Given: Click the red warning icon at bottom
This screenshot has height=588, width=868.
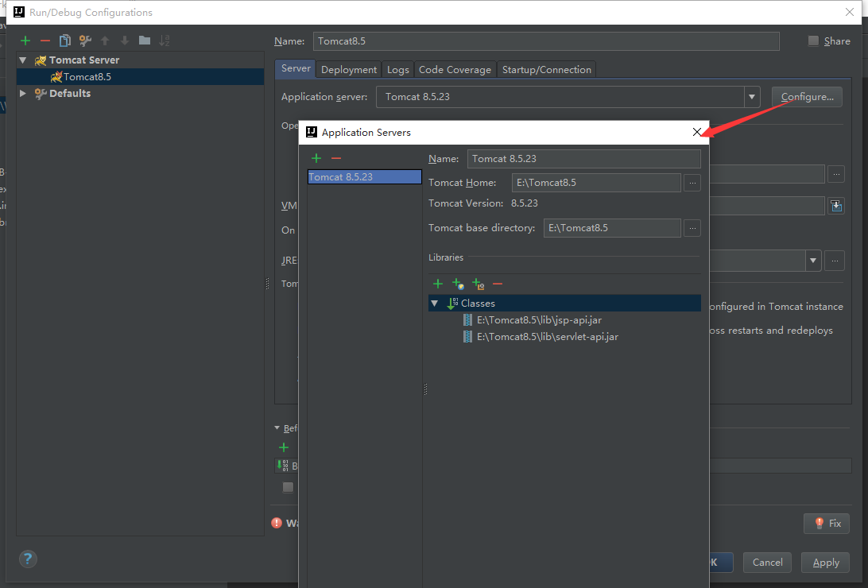Looking at the screenshot, I should pos(277,523).
